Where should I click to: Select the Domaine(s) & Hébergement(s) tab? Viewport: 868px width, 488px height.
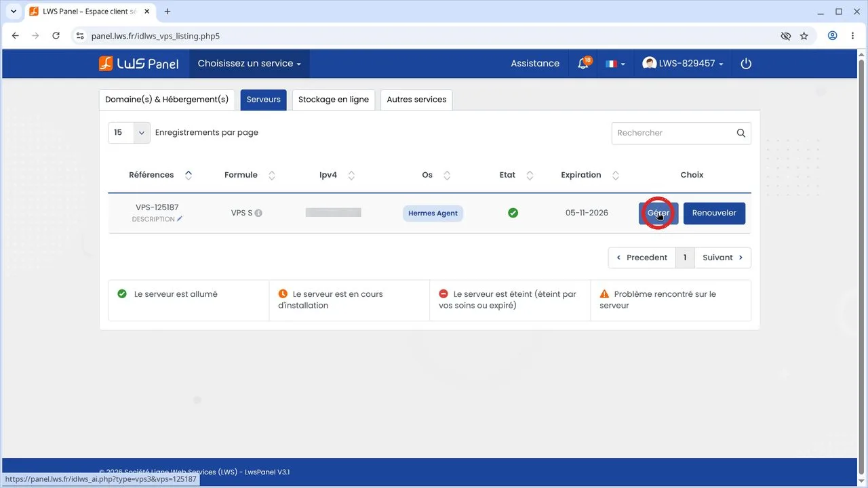point(167,100)
